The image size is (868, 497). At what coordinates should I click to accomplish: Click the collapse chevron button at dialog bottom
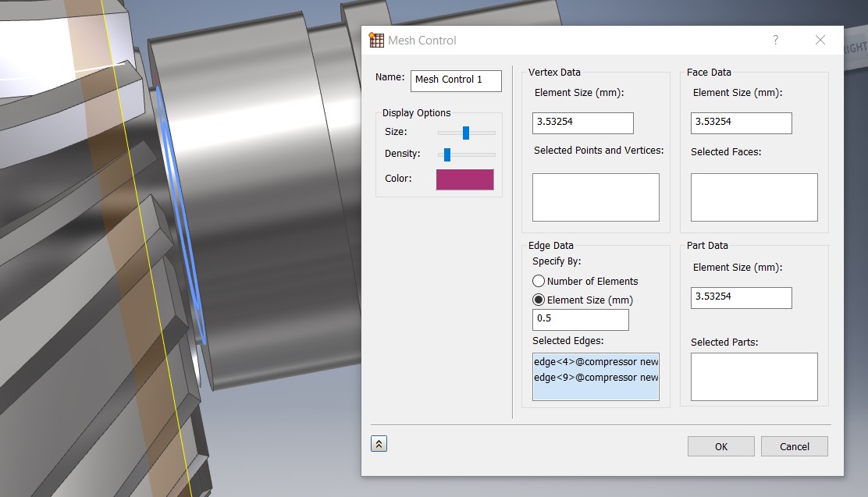[x=379, y=443]
